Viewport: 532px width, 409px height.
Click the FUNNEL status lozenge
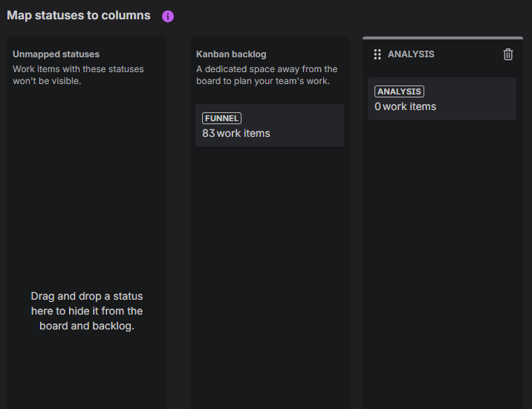(221, 118)
